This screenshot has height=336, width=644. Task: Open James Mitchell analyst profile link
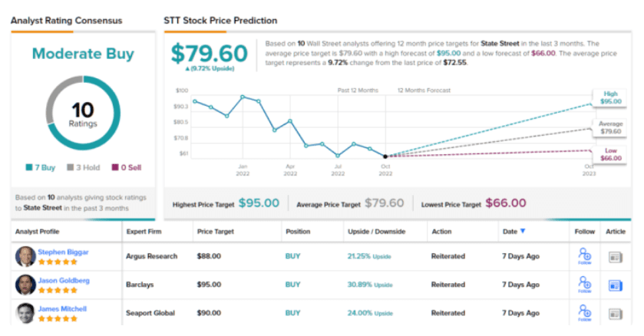[63, 308]
